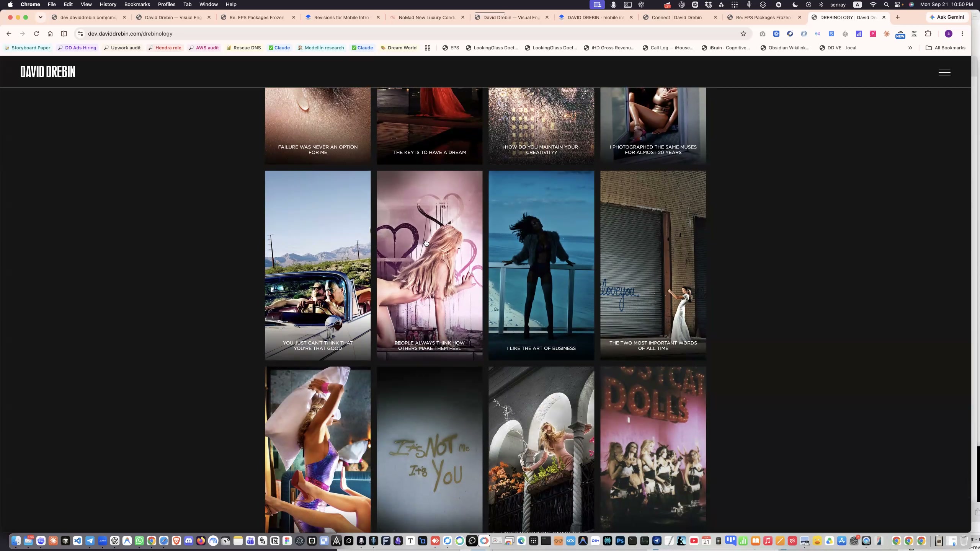Open "The Key Is to Have a Dream" card
The image size is (980, 551).
430,126
